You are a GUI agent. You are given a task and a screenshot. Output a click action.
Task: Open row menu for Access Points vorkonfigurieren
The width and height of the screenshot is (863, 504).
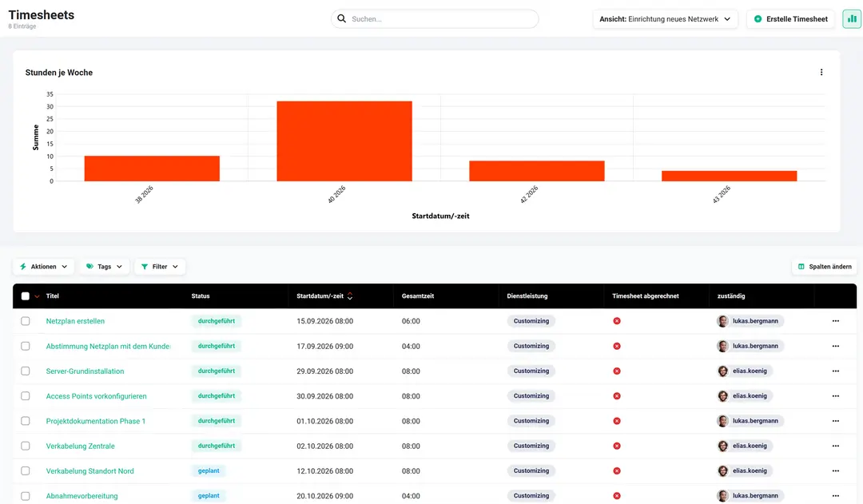836,396
